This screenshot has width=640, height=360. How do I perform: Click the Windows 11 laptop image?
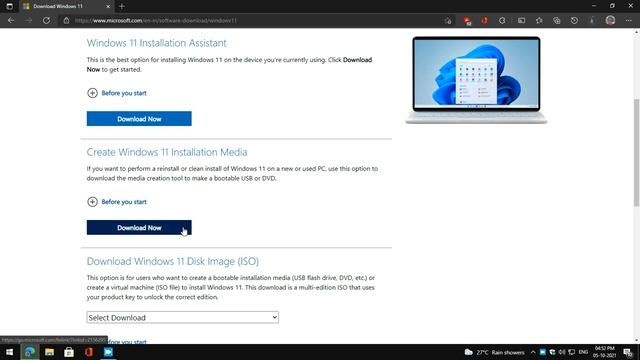click(x=476, y=80)
